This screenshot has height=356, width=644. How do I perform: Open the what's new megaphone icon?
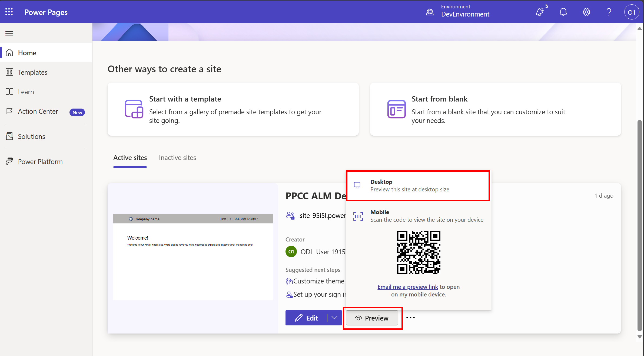point(540,12)
